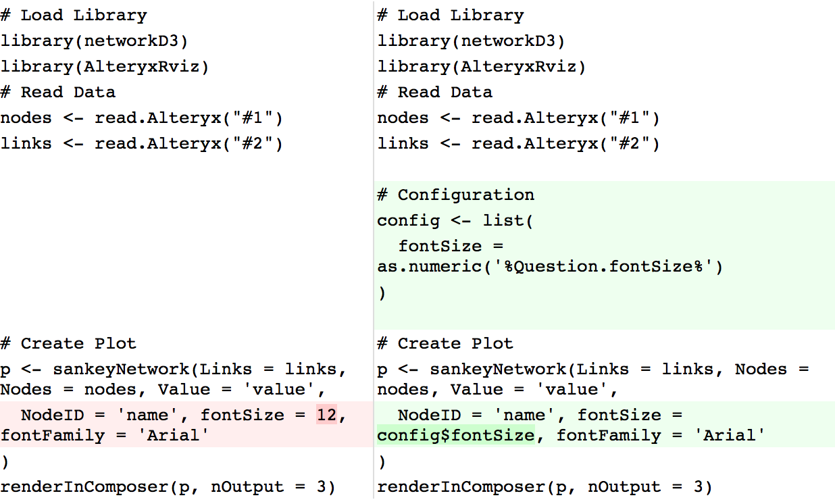Click renderInComposer line in left pane
835x504 pixels.
168,487
